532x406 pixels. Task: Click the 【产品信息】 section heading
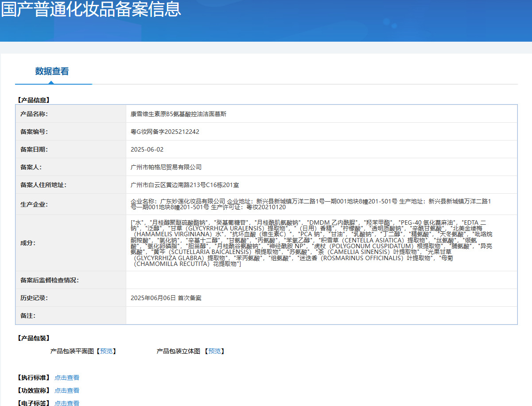(x=33, y=100)
